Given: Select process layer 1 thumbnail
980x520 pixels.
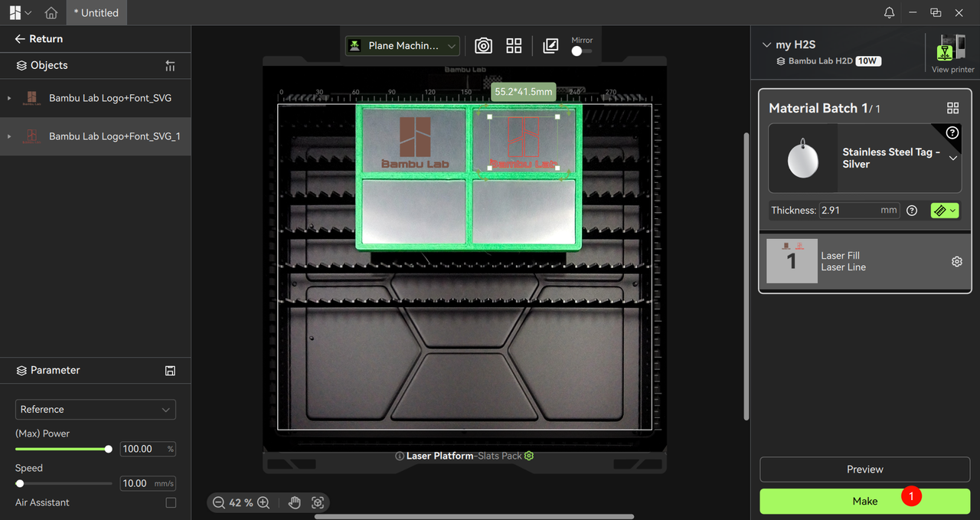Looking at the screenshot, I should [x=792, y=261].
